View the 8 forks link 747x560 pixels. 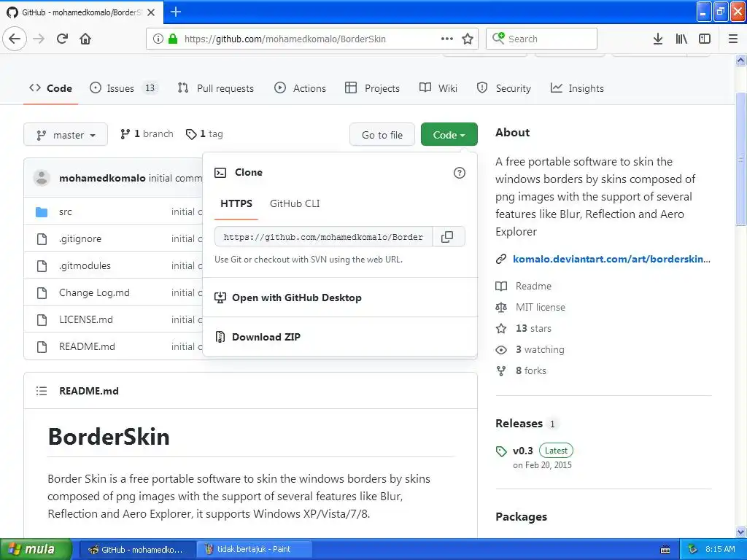point(531,370)
